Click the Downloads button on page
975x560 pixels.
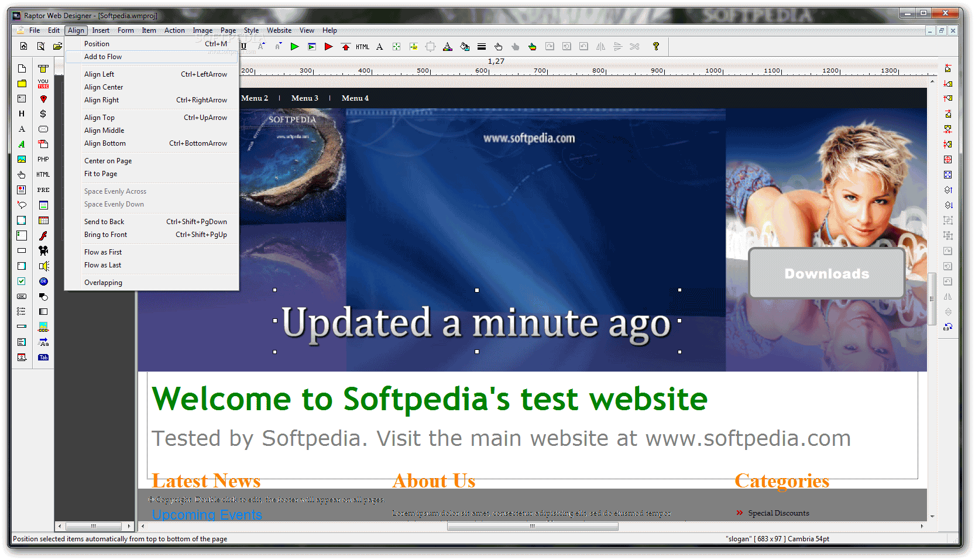point(827,273)
